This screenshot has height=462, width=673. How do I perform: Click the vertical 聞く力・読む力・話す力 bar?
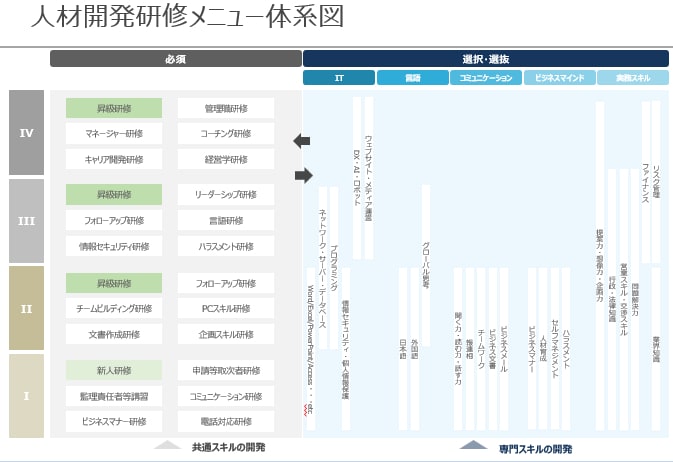(458, 349)
